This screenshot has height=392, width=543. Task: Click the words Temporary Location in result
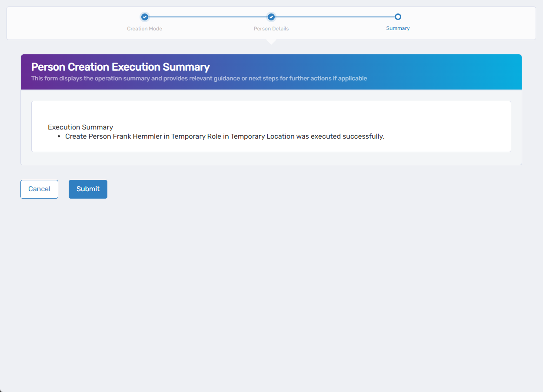[262, 136]
